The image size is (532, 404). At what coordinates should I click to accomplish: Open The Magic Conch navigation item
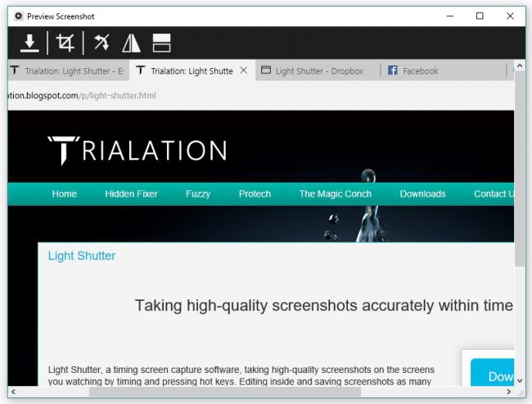pyautogui.click(x=336, y=193)
